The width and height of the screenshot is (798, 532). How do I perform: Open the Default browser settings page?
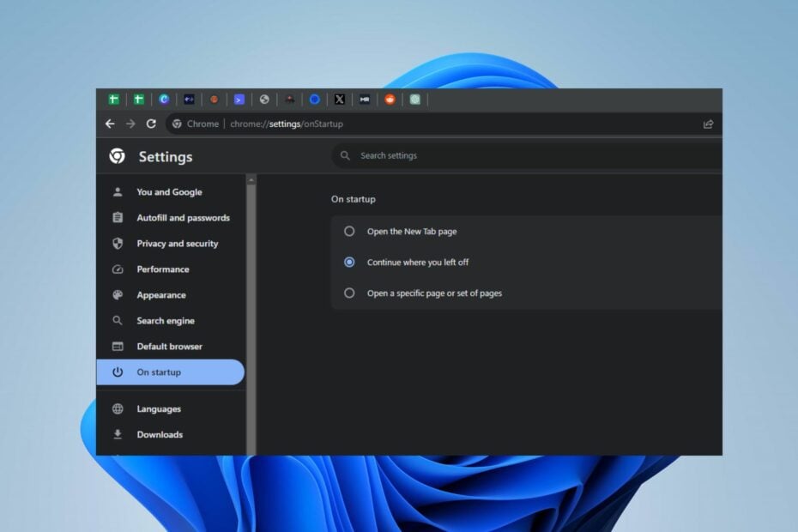tap(169, 346)
